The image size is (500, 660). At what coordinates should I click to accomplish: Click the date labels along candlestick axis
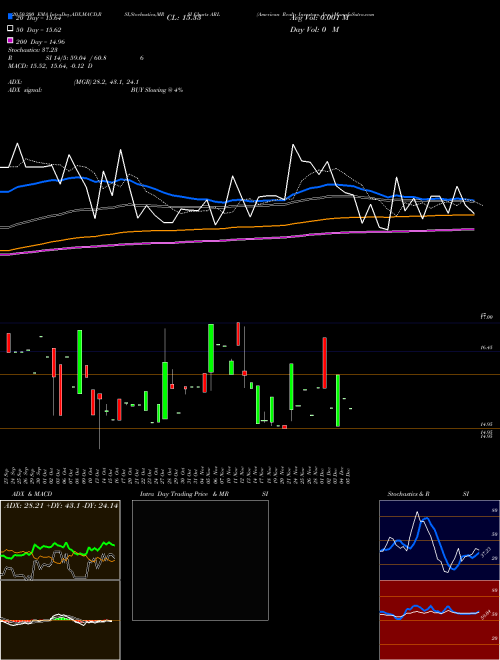point(178,475)
